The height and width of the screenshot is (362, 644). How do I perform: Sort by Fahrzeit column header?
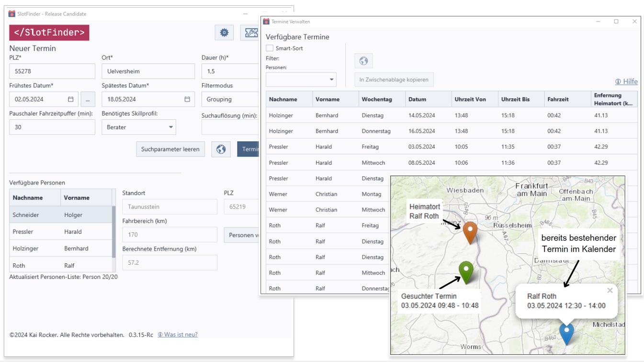pyautogui.click(x=567, y=99)
